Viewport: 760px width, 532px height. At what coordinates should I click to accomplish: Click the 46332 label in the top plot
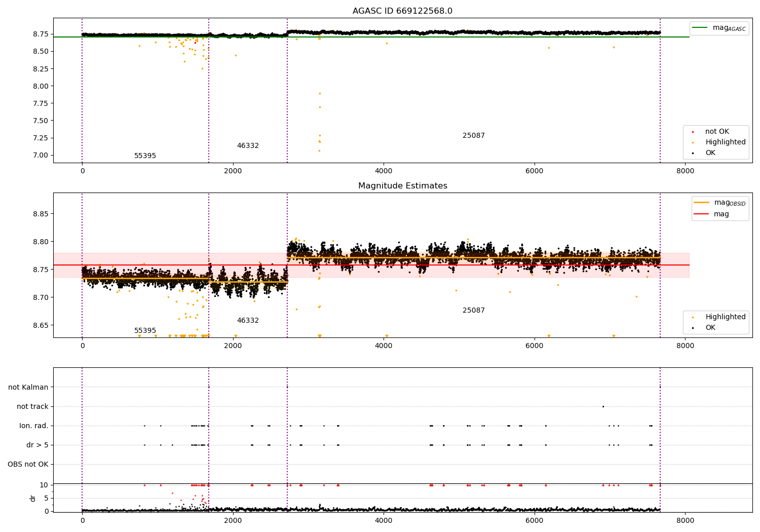248,146
